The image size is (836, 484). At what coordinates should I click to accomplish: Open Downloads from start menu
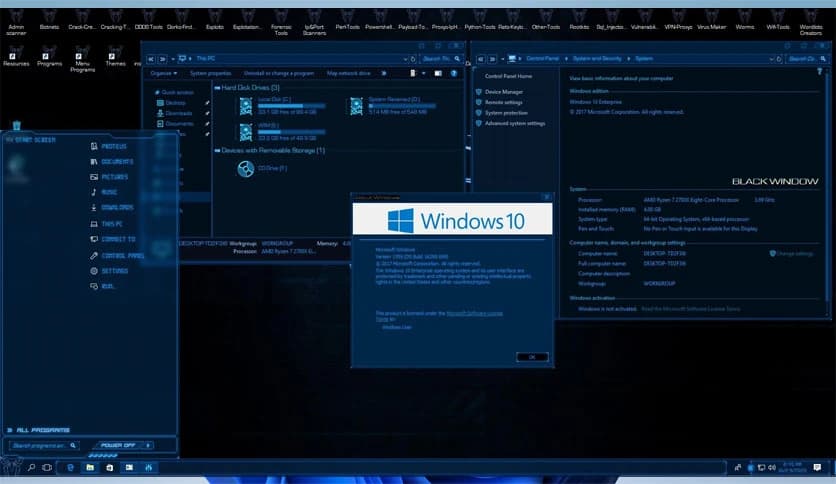point(111,208)
